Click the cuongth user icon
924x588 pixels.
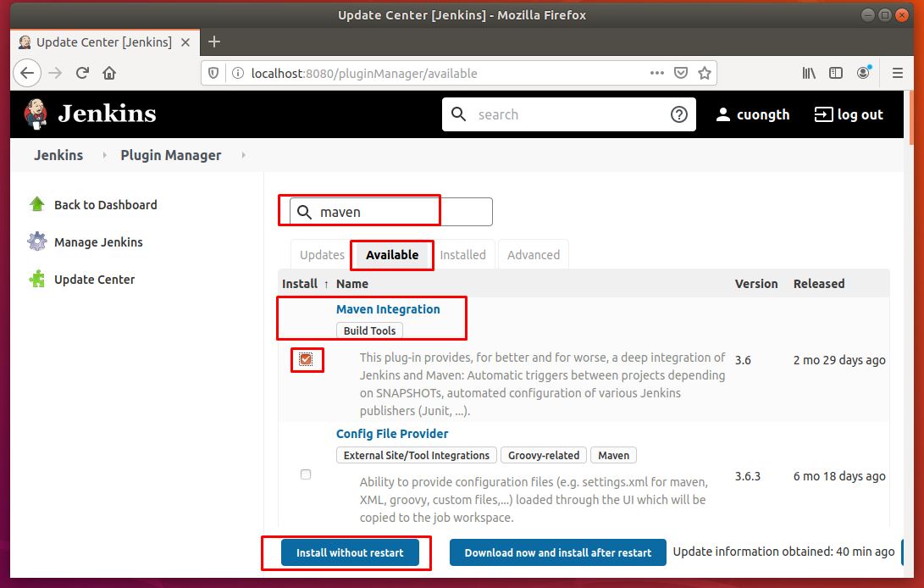click(x=724, y=114)
